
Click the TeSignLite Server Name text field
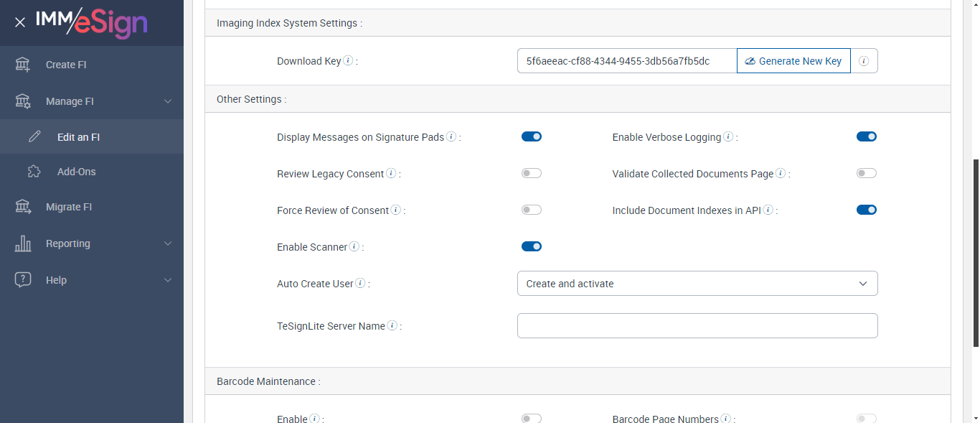point(697,325)
